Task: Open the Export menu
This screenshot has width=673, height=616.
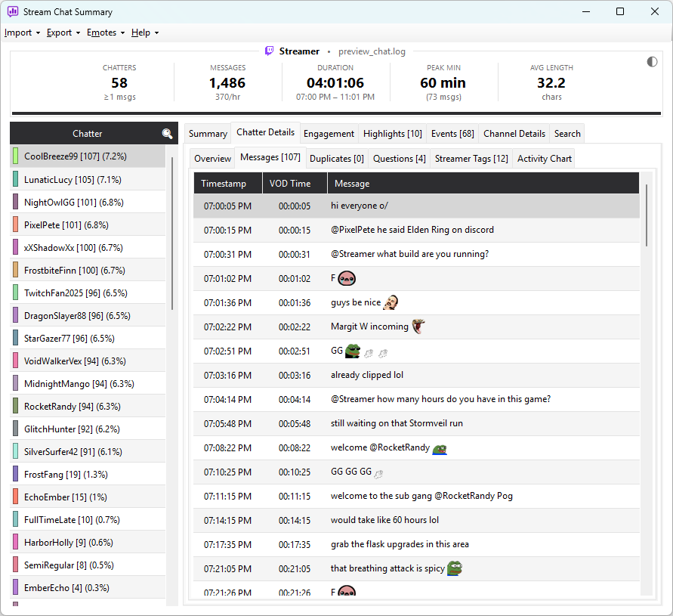Action: coord(63,33)
